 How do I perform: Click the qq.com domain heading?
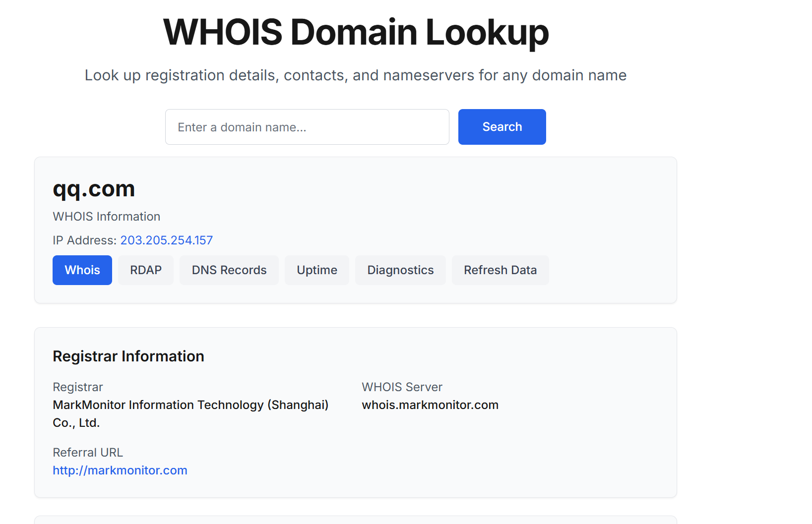click(x=94, y=189)
